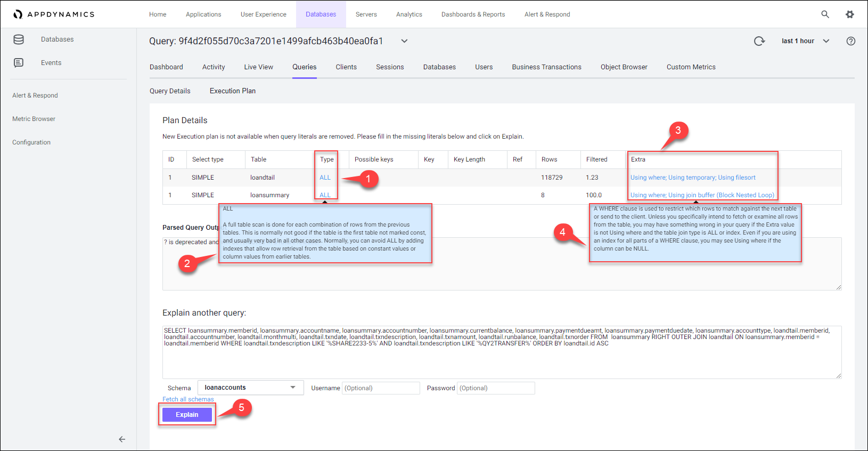Click the Fetch all schemas link

point(188,399)
